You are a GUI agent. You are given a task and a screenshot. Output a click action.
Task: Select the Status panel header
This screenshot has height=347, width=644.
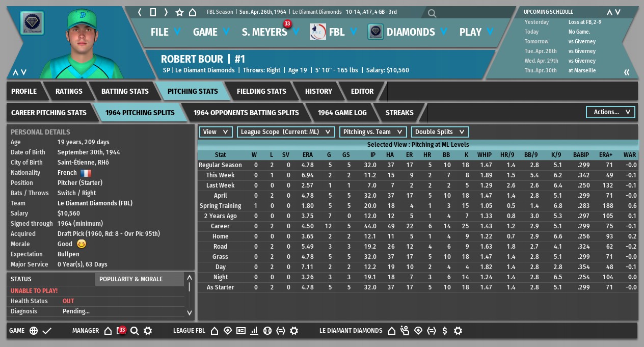tap(21, 279)
